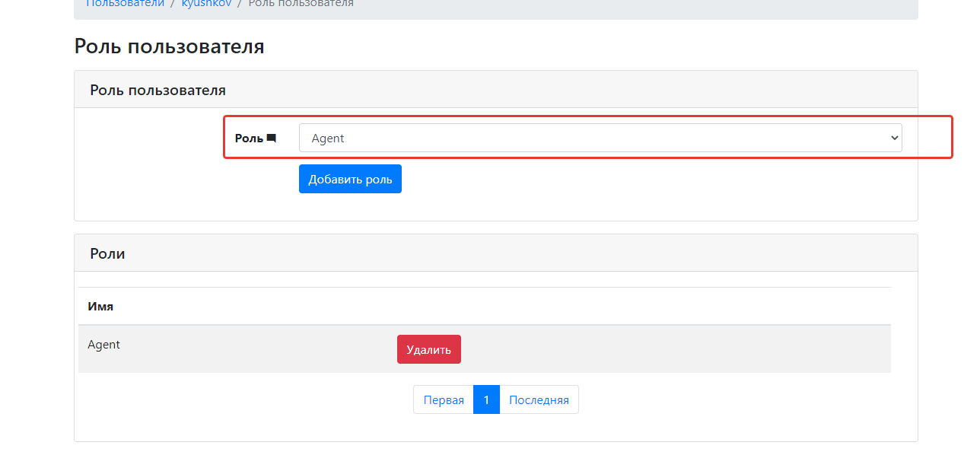Click the Agent text inside the role select
This screenshot has height=471, width=980.
pos(328,138)
